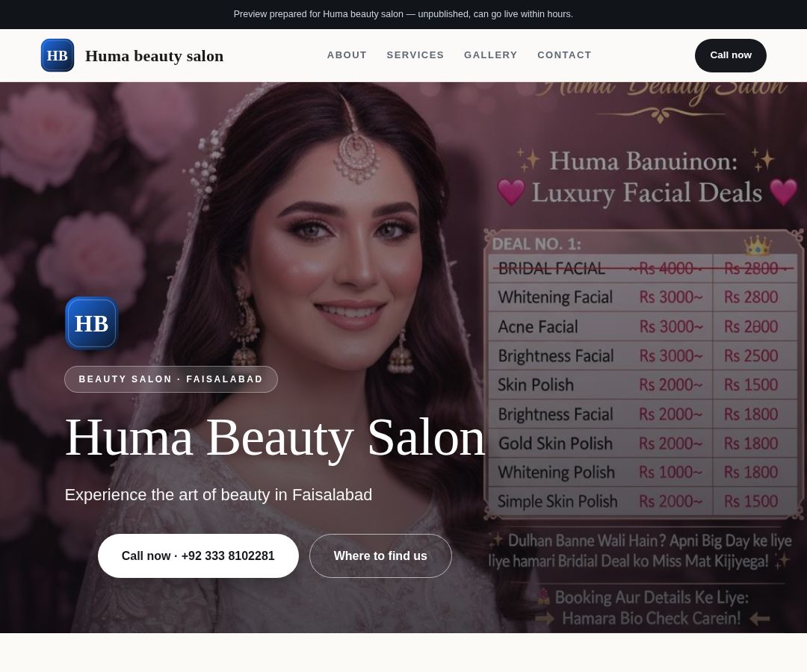Image resolution: width=807 pixels, height=672 pixels.
Task: Click the Call now header button
Action: tap(730, 55)
